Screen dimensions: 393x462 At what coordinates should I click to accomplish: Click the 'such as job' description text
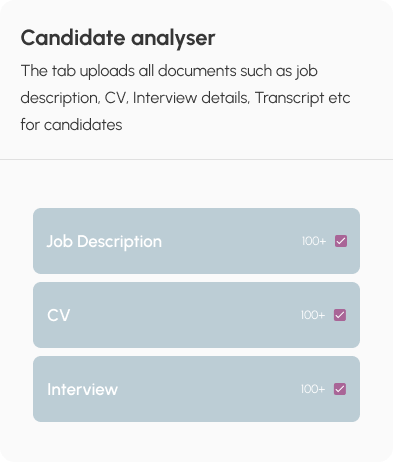pos(279,71)
